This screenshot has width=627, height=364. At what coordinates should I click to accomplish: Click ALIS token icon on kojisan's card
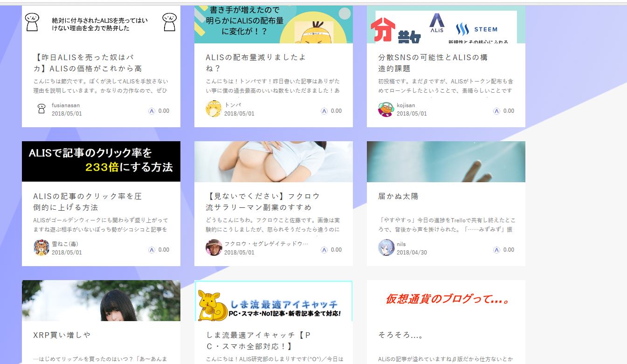496,111
